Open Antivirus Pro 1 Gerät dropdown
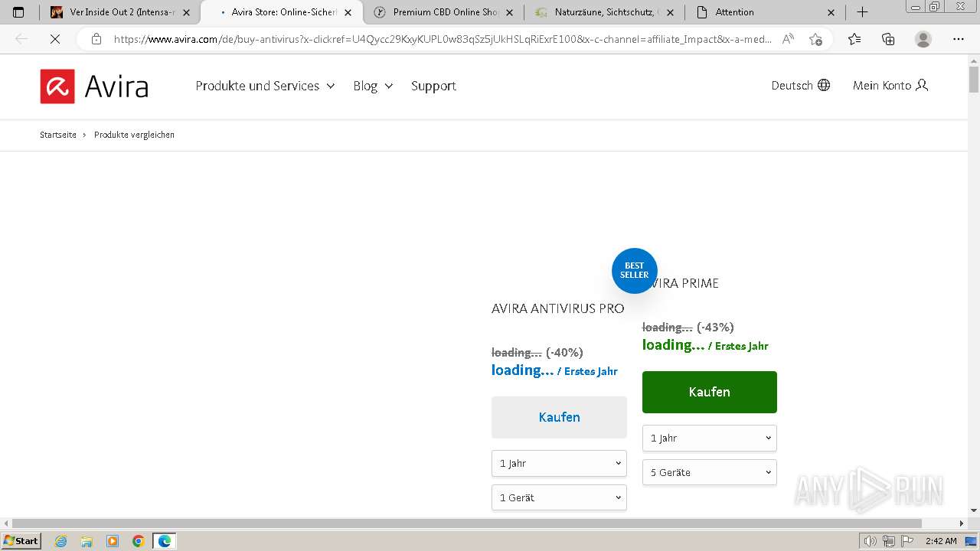This screenshot has width=980, height=551. [559, 497]
